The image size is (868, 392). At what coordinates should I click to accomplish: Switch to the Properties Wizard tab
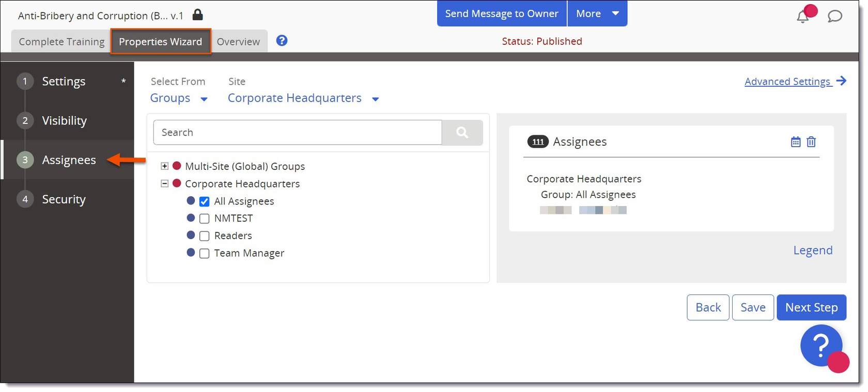pyautogui.click(x=161, y=41)
